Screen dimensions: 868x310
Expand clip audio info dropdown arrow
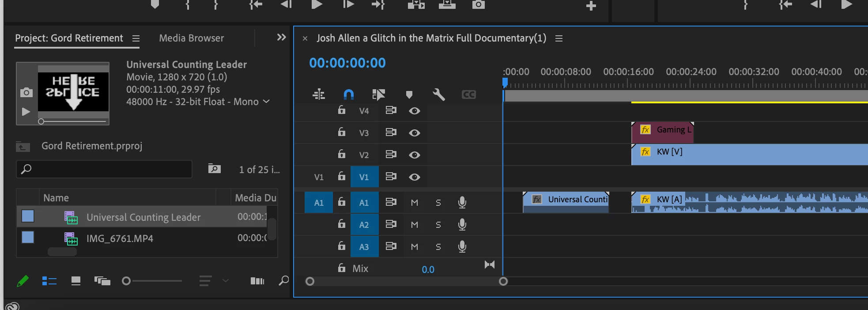266,101
